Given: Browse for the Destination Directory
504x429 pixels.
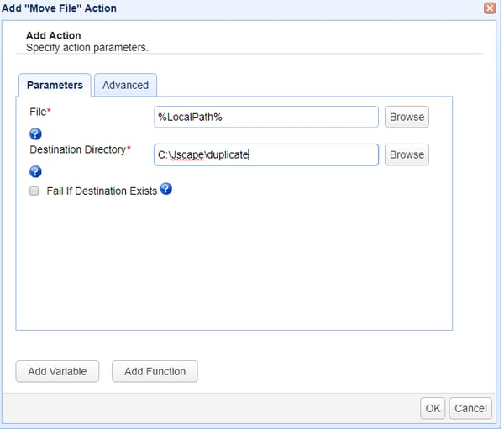Looking at the screenshot, I should click(407, 154).
